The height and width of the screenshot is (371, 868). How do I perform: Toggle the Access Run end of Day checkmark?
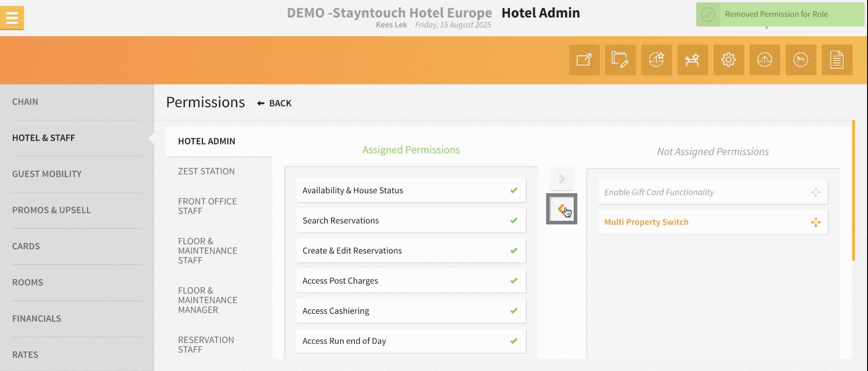pos(514,341)
